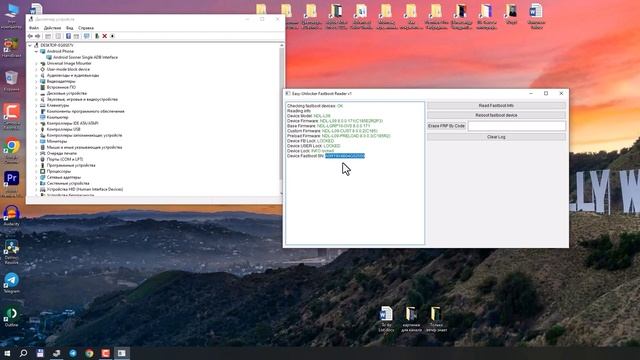
Task: Click the scan for hardware changes monitor icon
Action: click(87, 36)
